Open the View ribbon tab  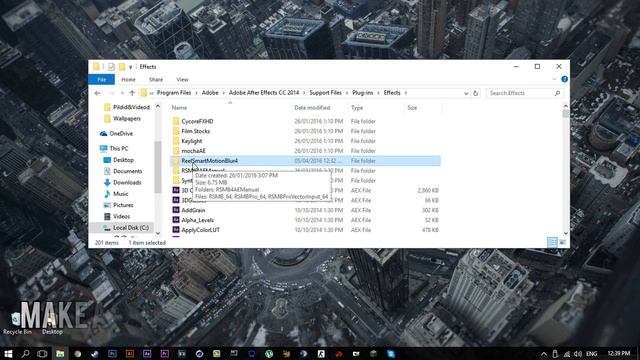182,80
